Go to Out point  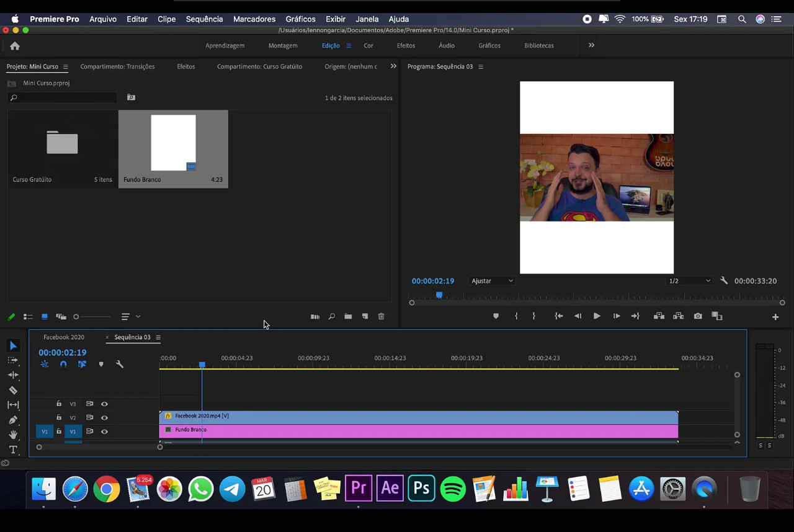click(x=635, y=316)
